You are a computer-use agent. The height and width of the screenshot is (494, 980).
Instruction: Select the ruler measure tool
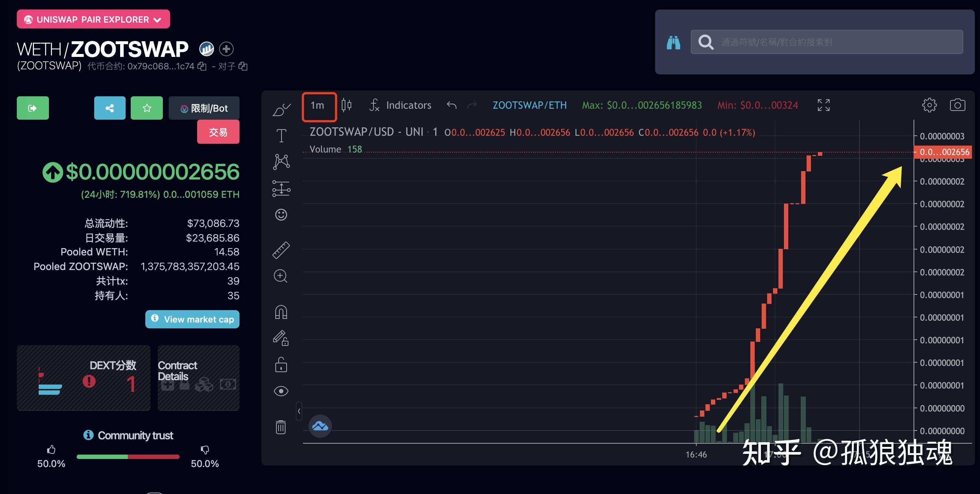coord(281,250)
